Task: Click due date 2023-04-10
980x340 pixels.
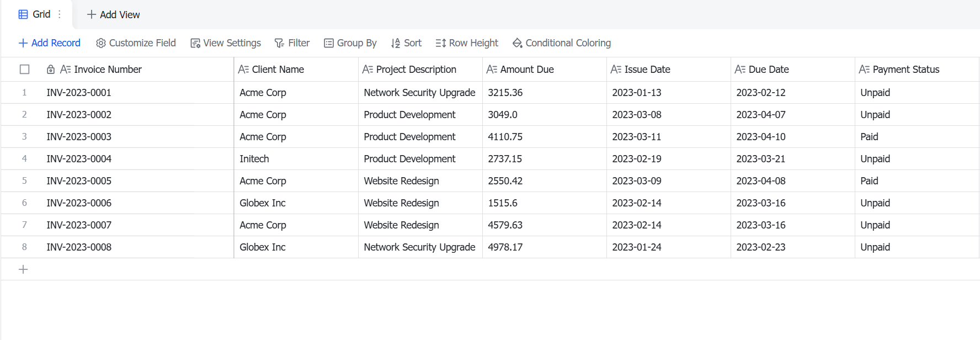Action: tap(793, 137)
